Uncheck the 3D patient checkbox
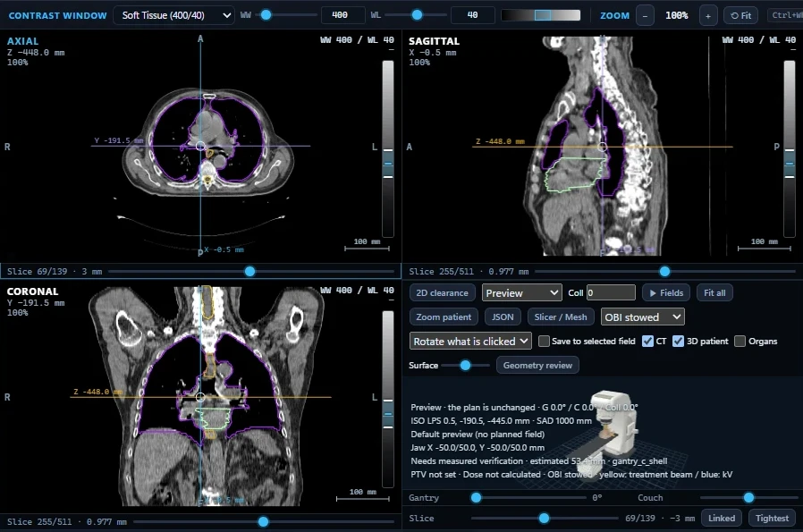This screenshot has height=532, width=803. click(678, 341)
